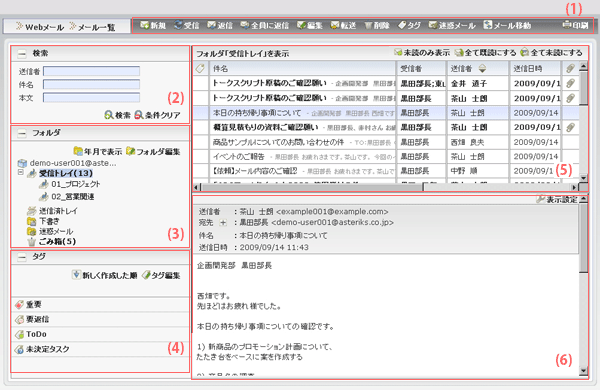600x390 pixels.
Task: Click mail list horizontal scrollbar right arrow
Action: click(574, 187)
